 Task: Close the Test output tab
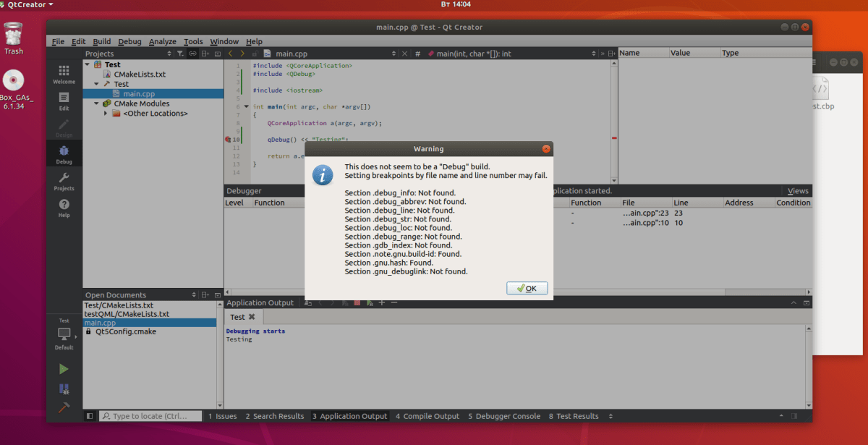tap(252, 317)
